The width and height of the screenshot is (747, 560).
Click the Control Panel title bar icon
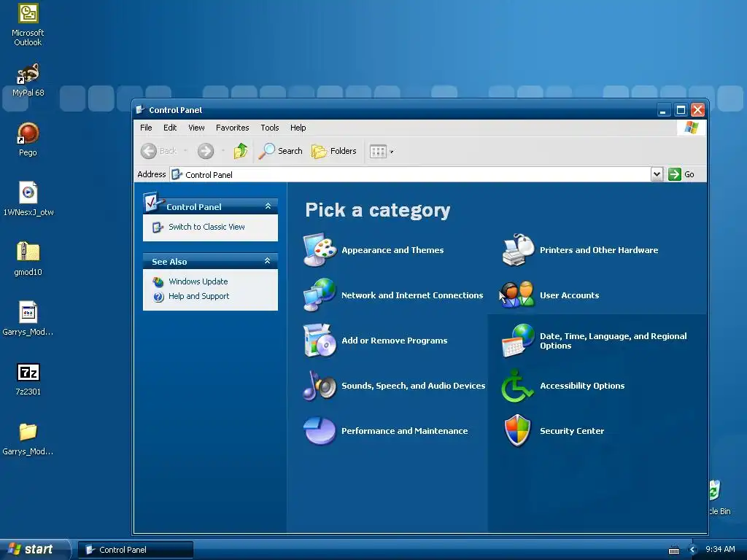[140, 110]
